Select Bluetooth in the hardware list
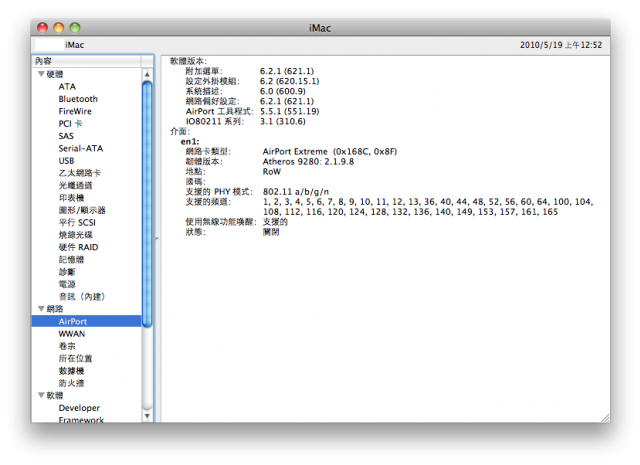Viewport: 640px width, 465px height. (x=78, y=99)
